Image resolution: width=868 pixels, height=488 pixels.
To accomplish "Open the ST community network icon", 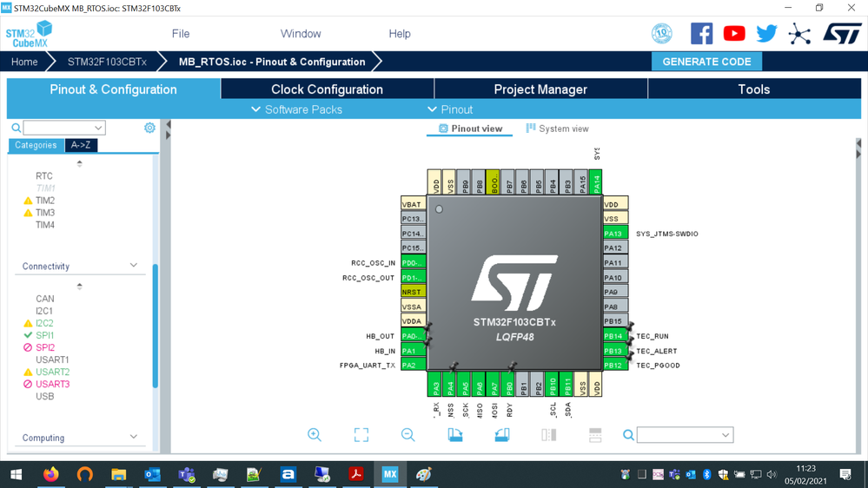I will (799, 34).
